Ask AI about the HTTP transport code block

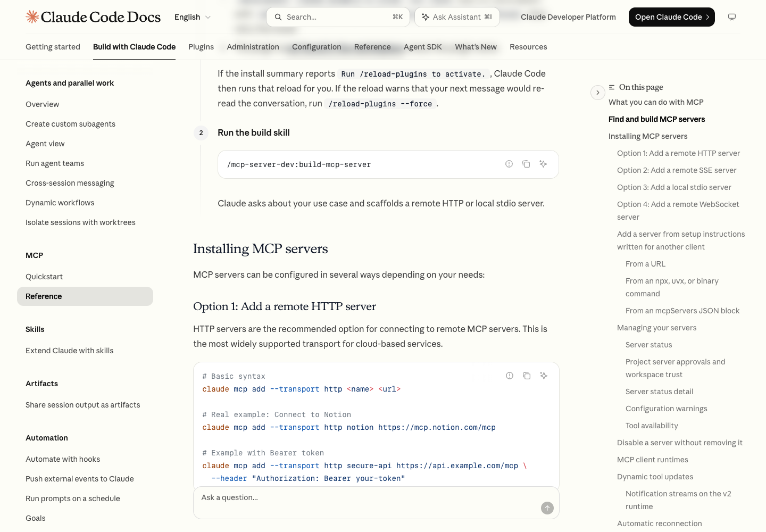(x=544, y=376)
